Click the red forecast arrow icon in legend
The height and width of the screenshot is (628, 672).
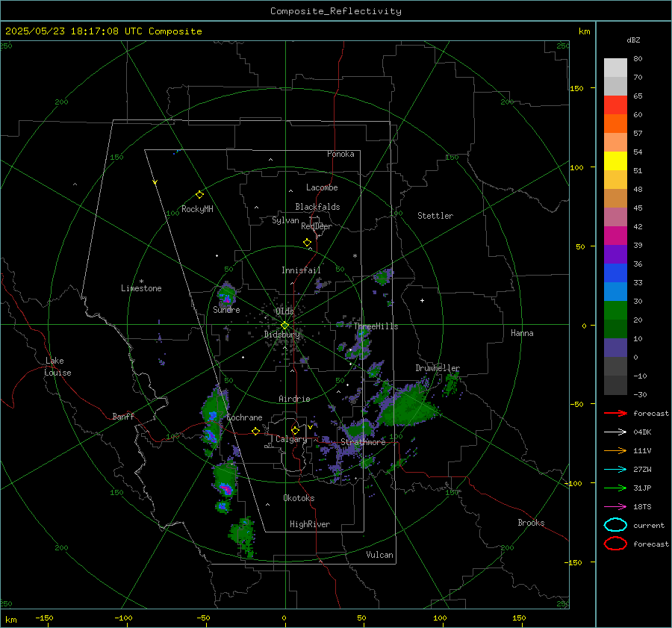pos(615,413)
